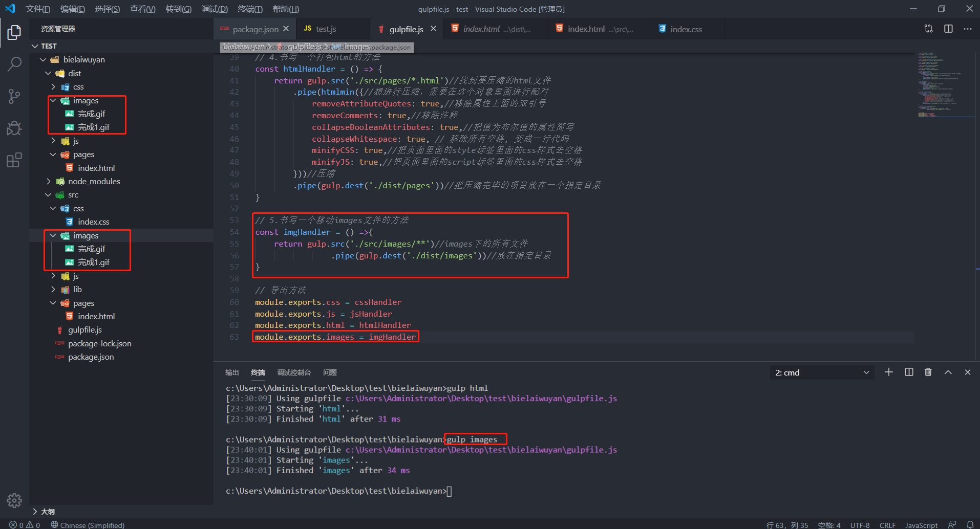The image size is (980, 529).
Task: Open the Source Control view
Action: 14,96
